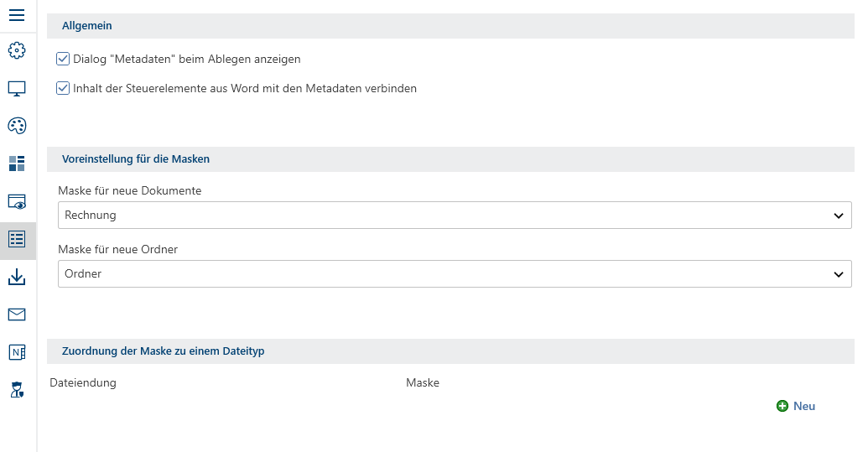Open the OneNote icon section
The width and height of the screenshot is (868, 452).
17,352
